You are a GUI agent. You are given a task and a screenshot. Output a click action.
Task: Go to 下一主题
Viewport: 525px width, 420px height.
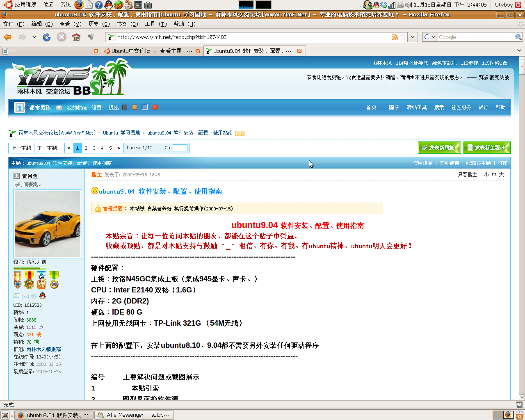click(x=47, y=148)
